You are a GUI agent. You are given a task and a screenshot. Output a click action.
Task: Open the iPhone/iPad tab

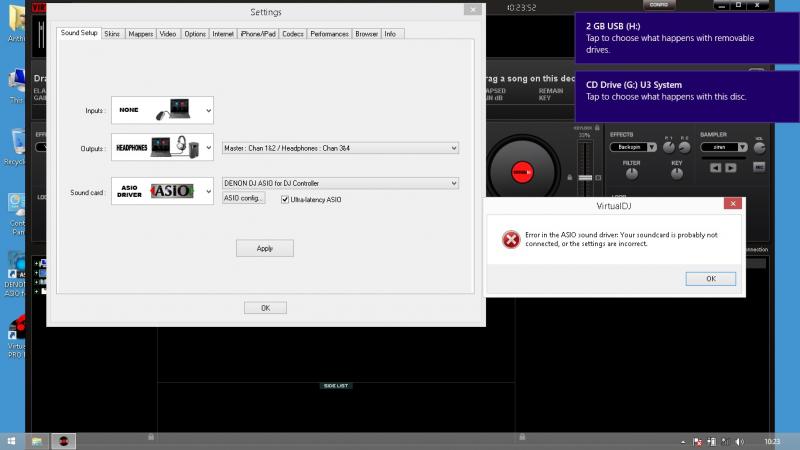(x=258, y=34)
